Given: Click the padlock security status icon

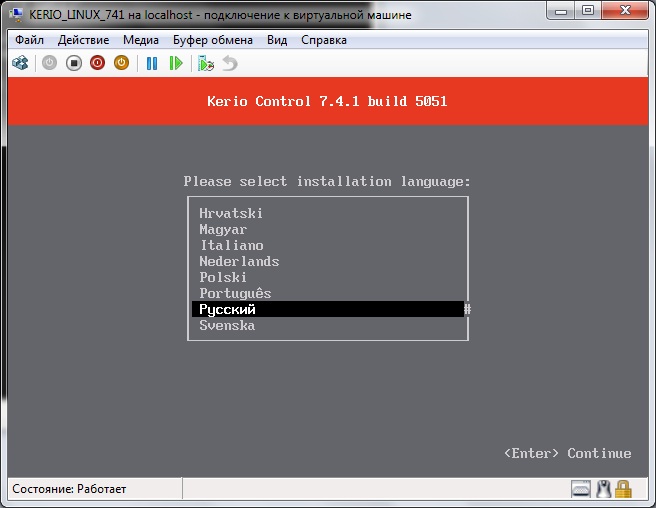Looking at the screenshot, I should pyautogui.click(x=624, y=489).
